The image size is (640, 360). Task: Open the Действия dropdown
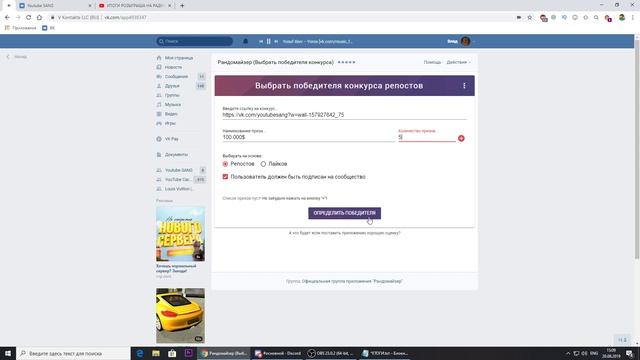coord(458,62)
